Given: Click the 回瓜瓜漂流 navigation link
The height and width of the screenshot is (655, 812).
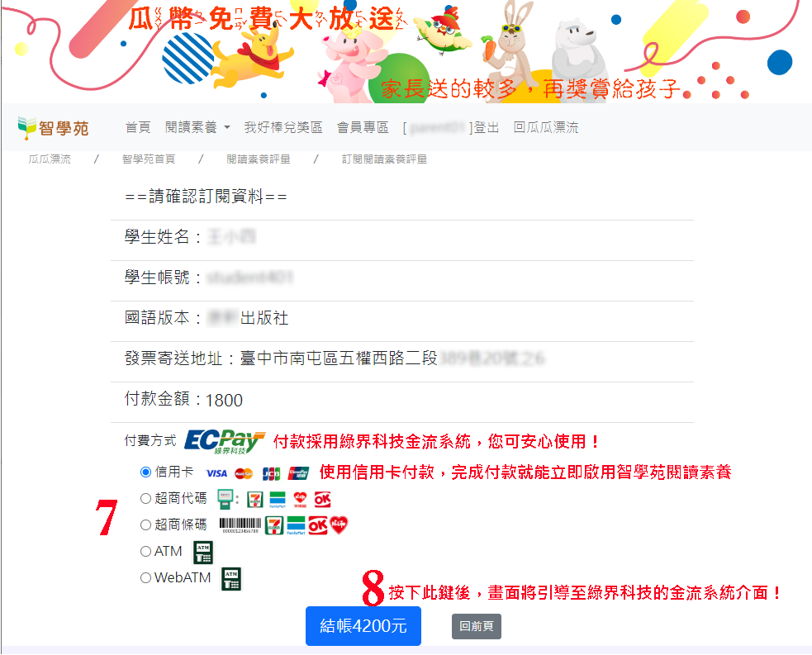Looking at the screenshot, I should [x=546, y=127].
